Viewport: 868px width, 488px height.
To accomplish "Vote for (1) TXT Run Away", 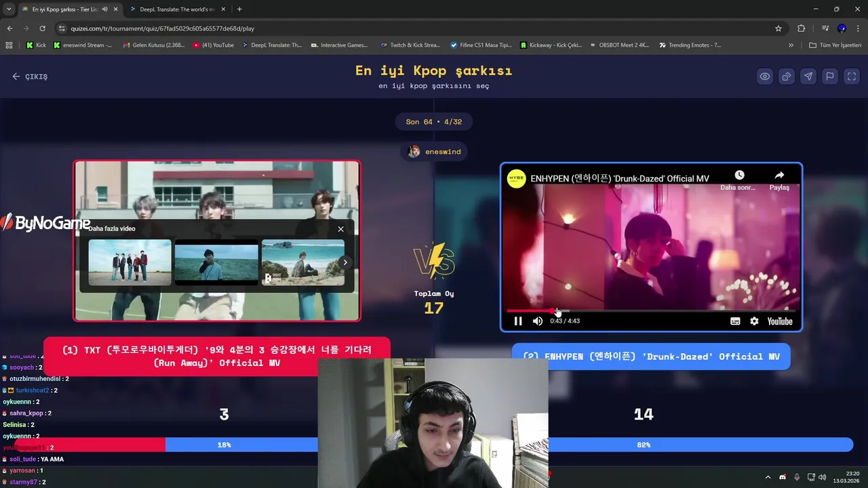I will [217, 357].
